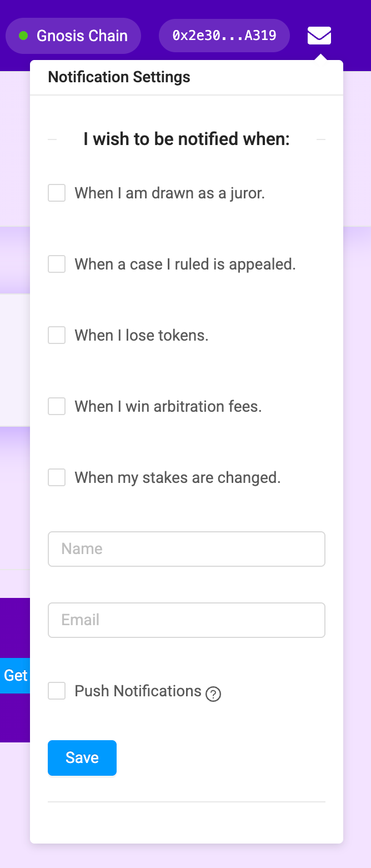Tick the 'When I lose tokens' checkbox
Viewport: 371px width, 868px height.
pyautogui.click(x=57, y=335)
